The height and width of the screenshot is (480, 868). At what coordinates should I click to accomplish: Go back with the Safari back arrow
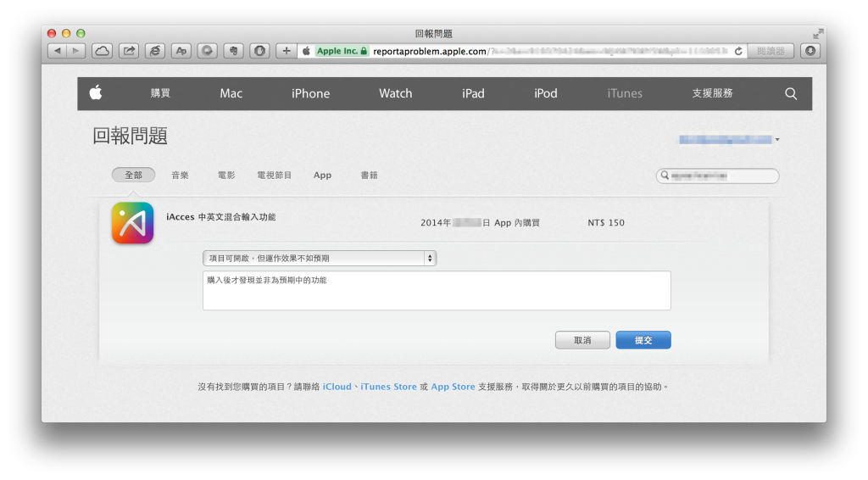[58, 51]
